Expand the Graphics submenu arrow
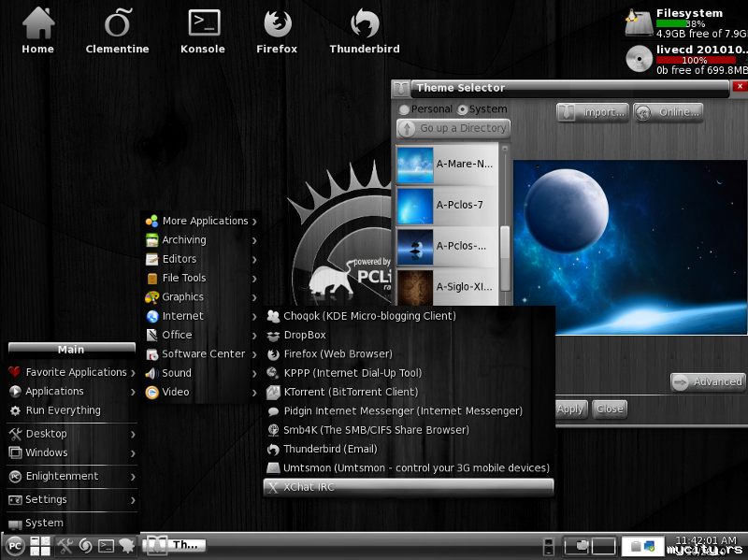 [254, 298]
